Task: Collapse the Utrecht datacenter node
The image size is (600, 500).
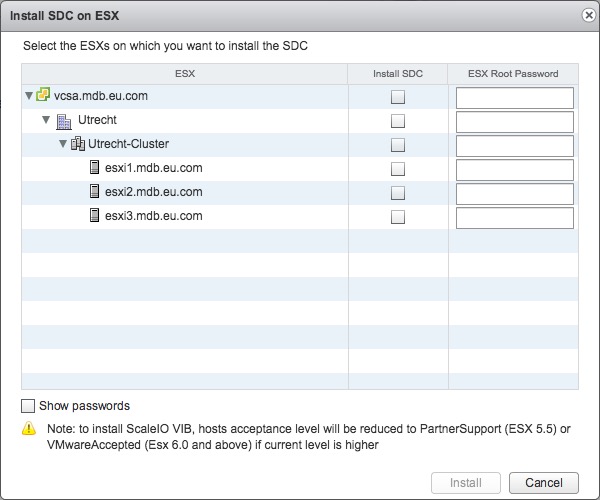Action: pyautogui.click(x=46, y=121)
